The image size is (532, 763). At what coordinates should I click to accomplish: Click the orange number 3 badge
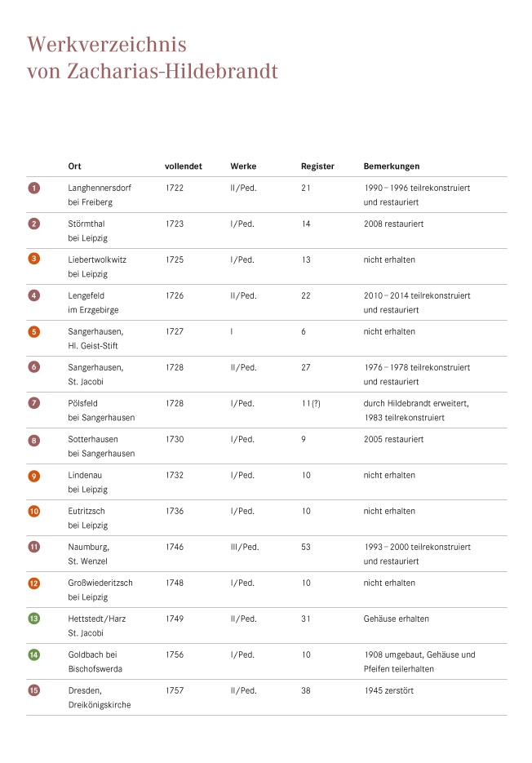point(34,260)
